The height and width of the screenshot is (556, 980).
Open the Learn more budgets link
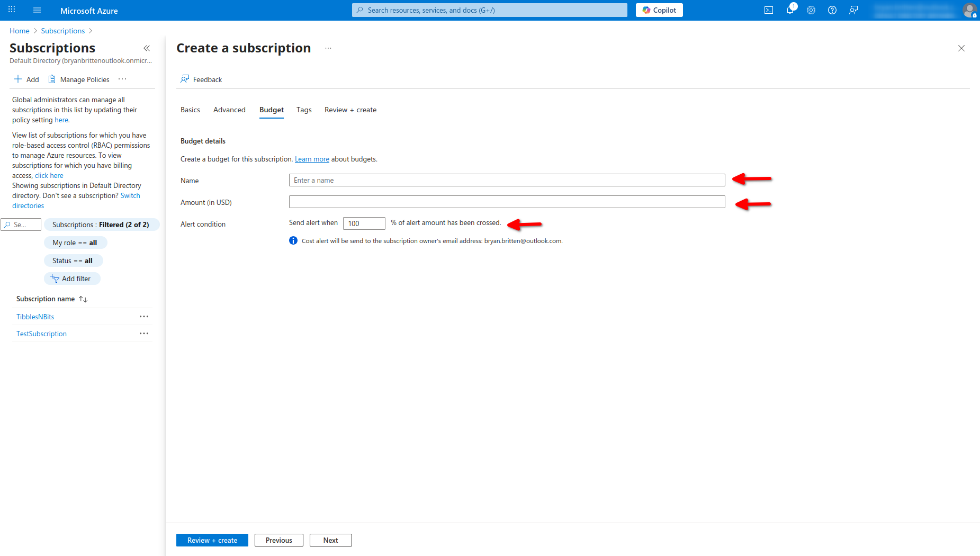point(312,159)
